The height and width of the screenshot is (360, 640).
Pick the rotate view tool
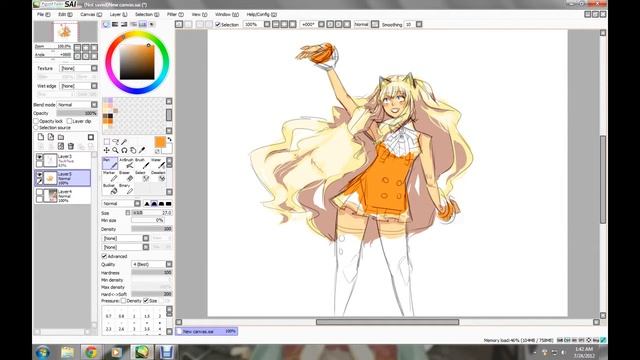click(x=124, y=150)
